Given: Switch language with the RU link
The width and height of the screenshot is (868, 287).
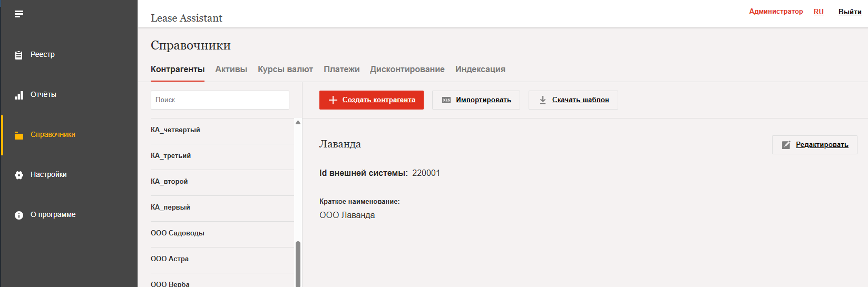Looking at the screenshot, I should pos(818,12).
